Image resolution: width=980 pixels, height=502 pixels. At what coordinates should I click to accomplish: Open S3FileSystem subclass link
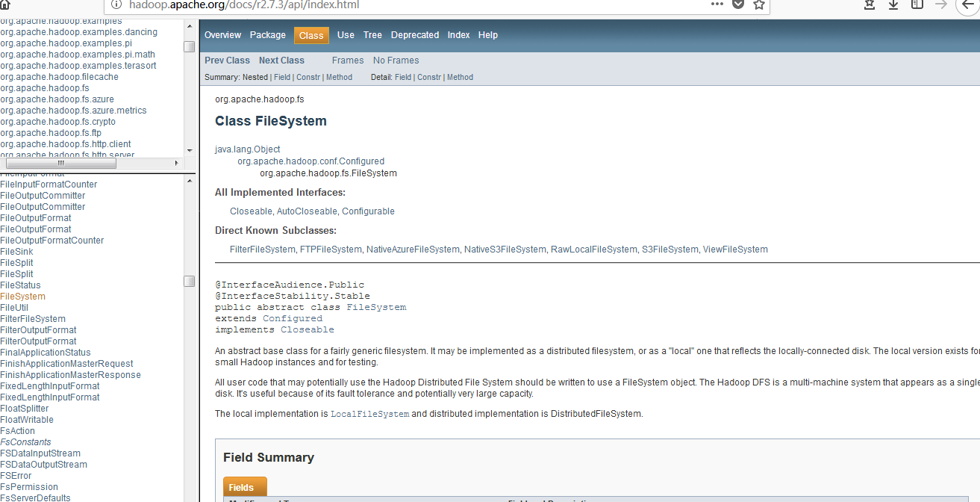pos(670,250)
